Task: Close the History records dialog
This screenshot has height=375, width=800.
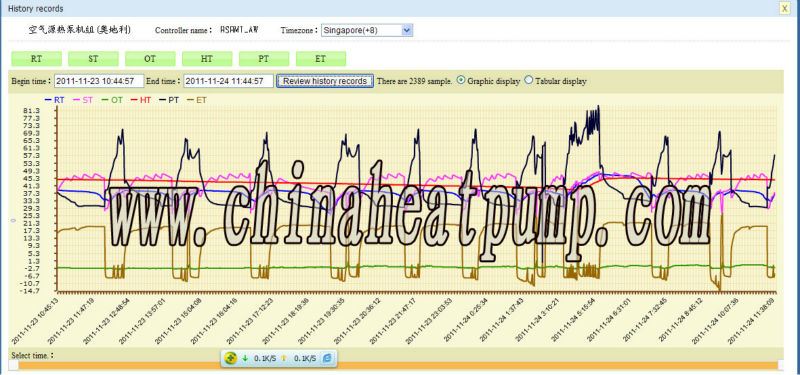Action: pyautogui.click(x=784, y=8)
